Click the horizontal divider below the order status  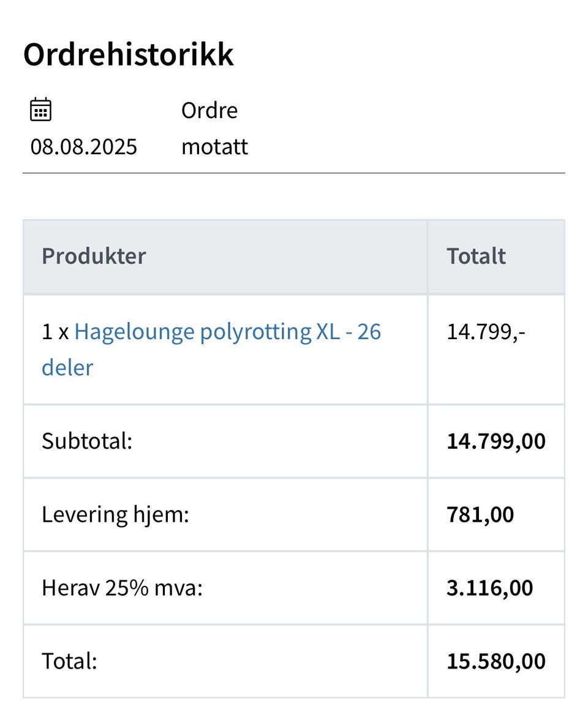tap(294, 173)
